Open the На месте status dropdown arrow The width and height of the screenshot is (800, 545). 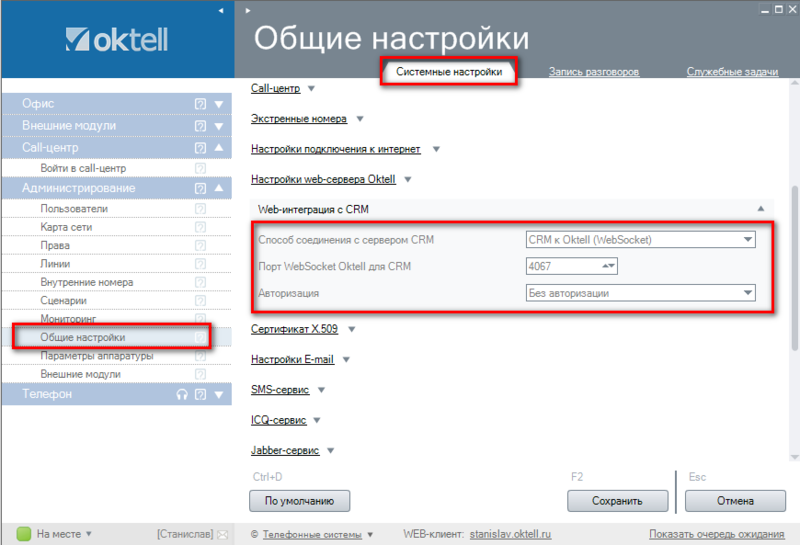(89, 534)
